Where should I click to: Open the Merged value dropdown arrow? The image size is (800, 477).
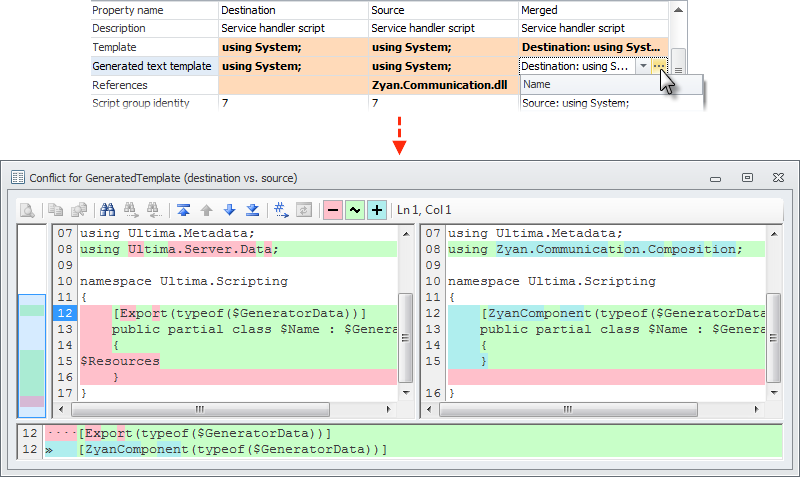pyautogui.click(x=642, y=66)
